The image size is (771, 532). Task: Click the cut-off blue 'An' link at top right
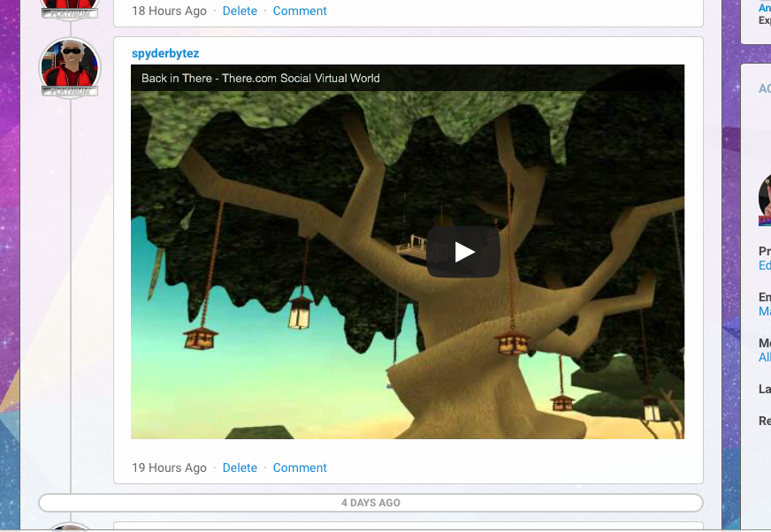coord(764,8)
